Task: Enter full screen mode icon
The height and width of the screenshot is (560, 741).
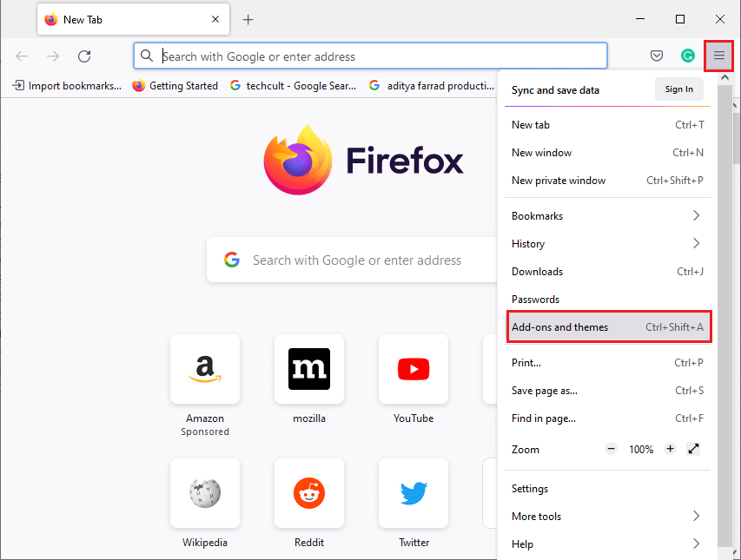Action: pyautogui.click(x=693, y=449)
